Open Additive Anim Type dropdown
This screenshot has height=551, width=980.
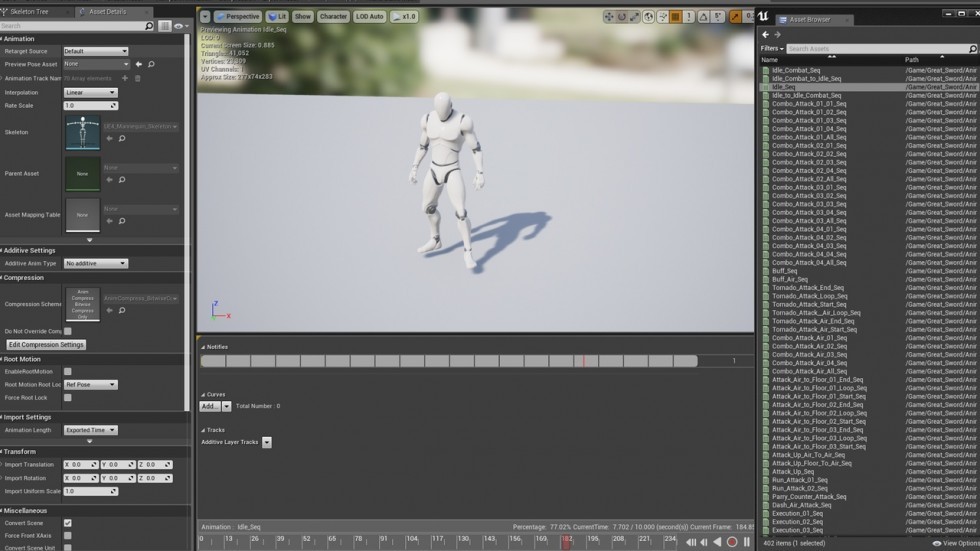pos(96,264)
